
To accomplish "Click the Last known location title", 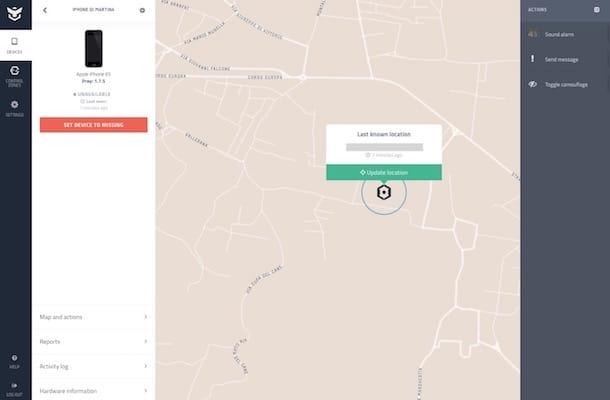I will tap(384, 134).
